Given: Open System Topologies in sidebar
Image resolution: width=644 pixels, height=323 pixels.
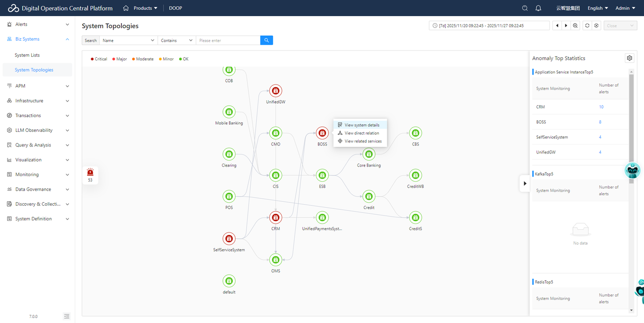Looking at the screenshot, I should coord(37,70).
